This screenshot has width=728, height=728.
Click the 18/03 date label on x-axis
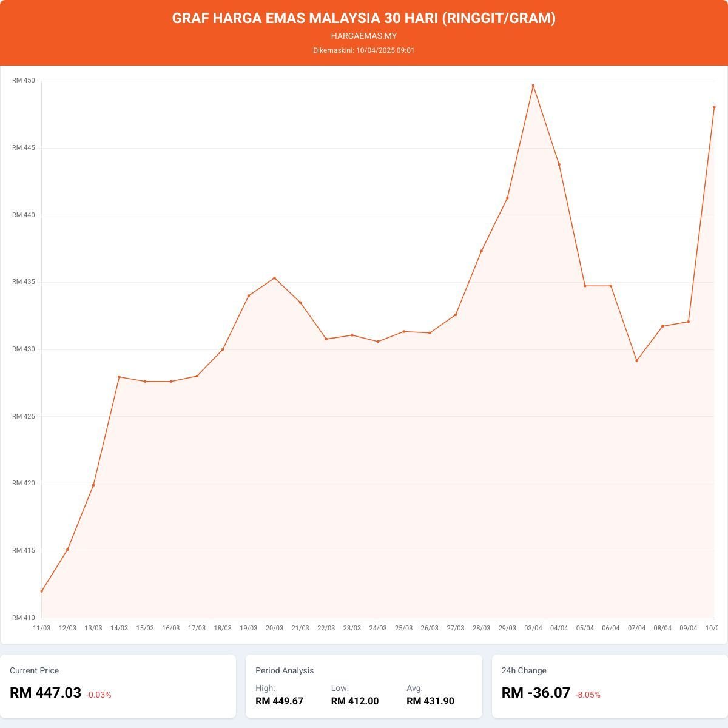coord(223,628)
